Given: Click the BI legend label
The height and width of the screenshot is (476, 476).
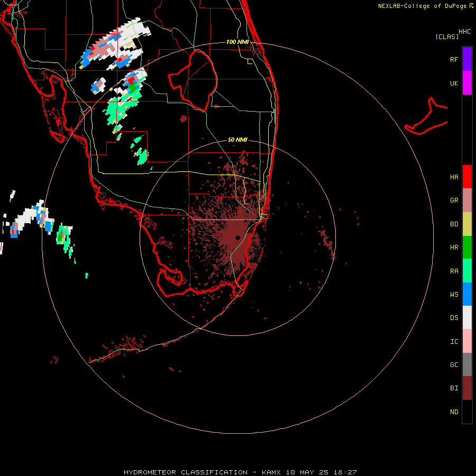Looking at the screenshot, I should (x=454, y=388).
